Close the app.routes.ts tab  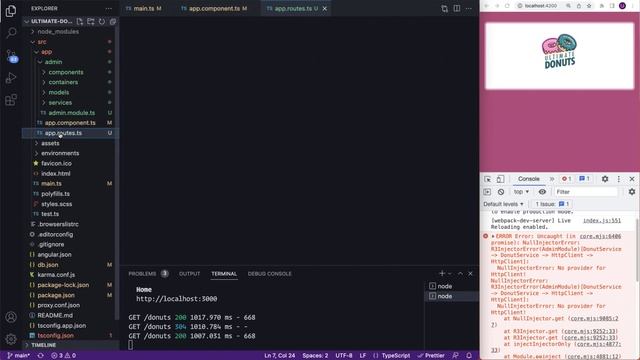pyautogui.click(x=324, y=9)
